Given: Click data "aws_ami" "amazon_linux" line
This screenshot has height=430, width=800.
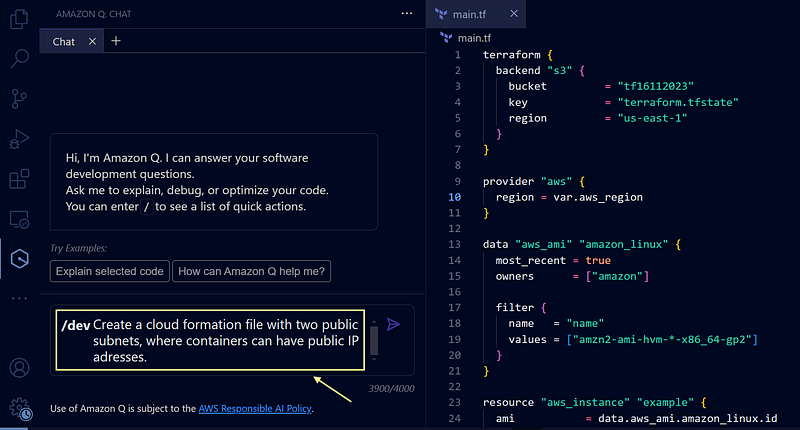Looking at the screenshot, I should [x=582, y=245].
